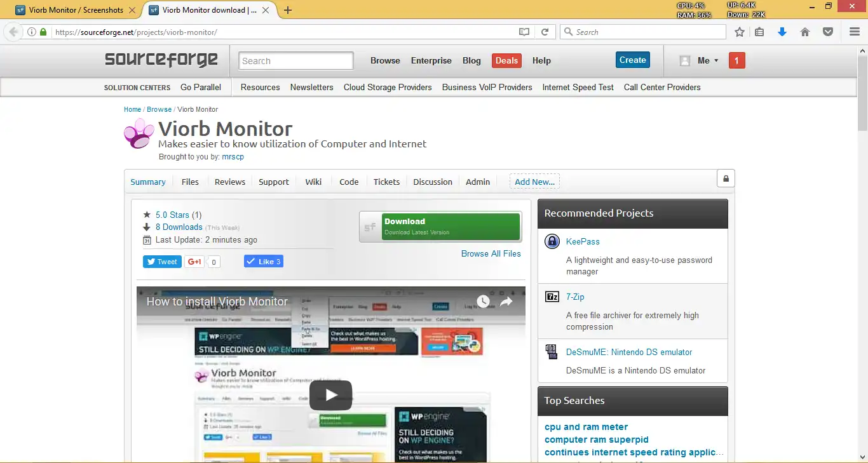The width and height of the screenshot is (868, 463).
Task: Click the Internet Speed Test link
Action: (x=578, y=87)
